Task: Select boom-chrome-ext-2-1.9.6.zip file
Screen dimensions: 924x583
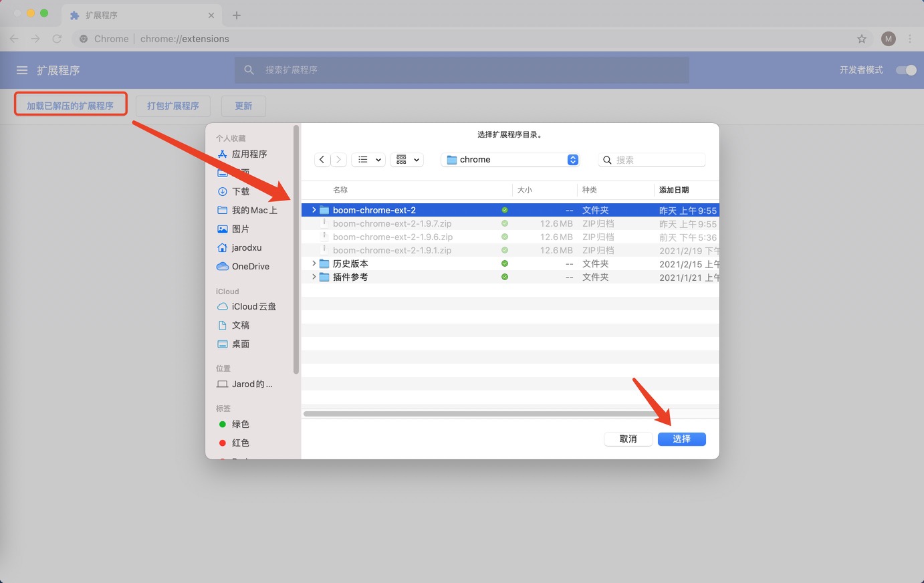Action: pos(510,237)
